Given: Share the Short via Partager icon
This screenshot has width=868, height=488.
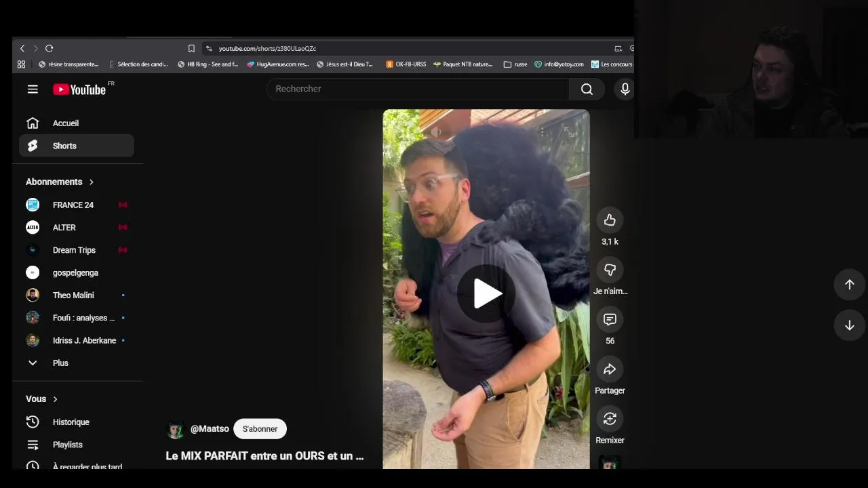Looking at the screenshot, I should pyautogui.click(x=610, y=369).
